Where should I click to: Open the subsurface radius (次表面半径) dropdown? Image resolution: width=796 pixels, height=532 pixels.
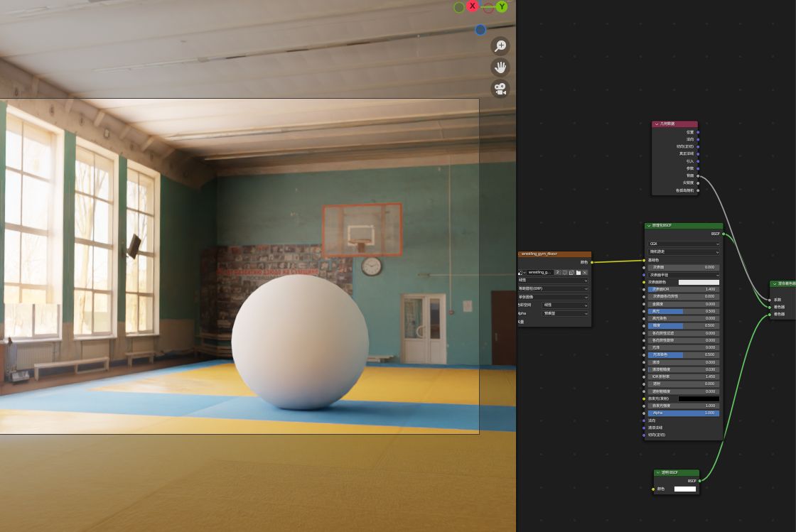pos(684,275)
